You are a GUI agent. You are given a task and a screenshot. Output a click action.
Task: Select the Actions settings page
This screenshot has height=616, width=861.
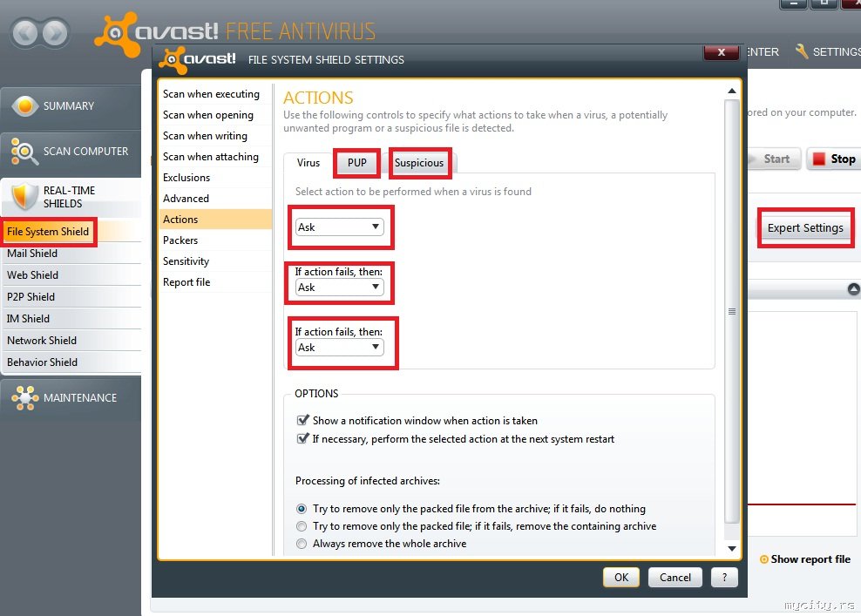[x=214, y=219]
